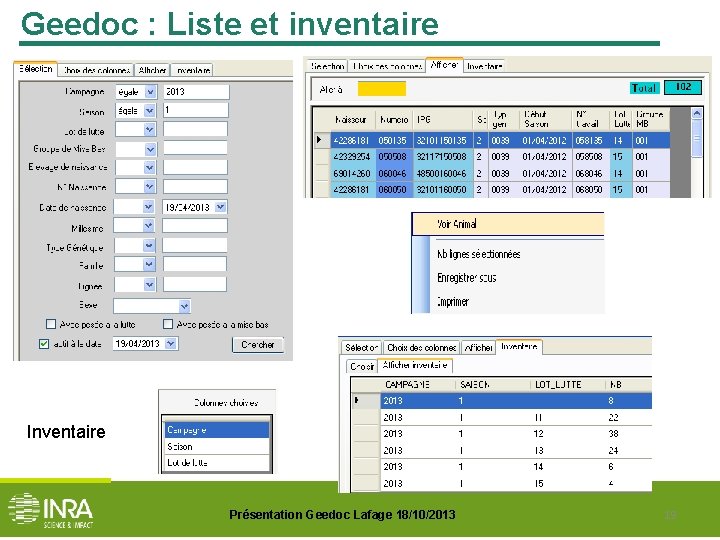The image size is (720, 540).
Task: Click the Naisseur column header
Action: pyautogui.click(x=353, y=119)
